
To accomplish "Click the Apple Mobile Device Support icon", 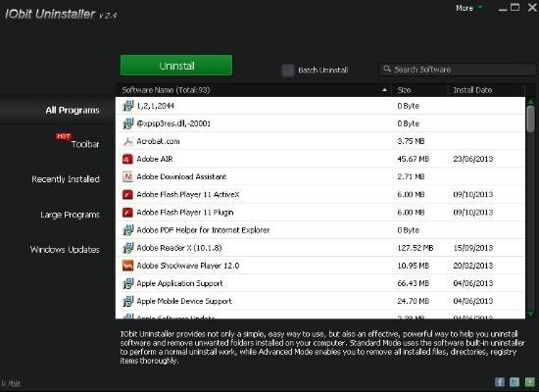I will (x=127, y=301).
